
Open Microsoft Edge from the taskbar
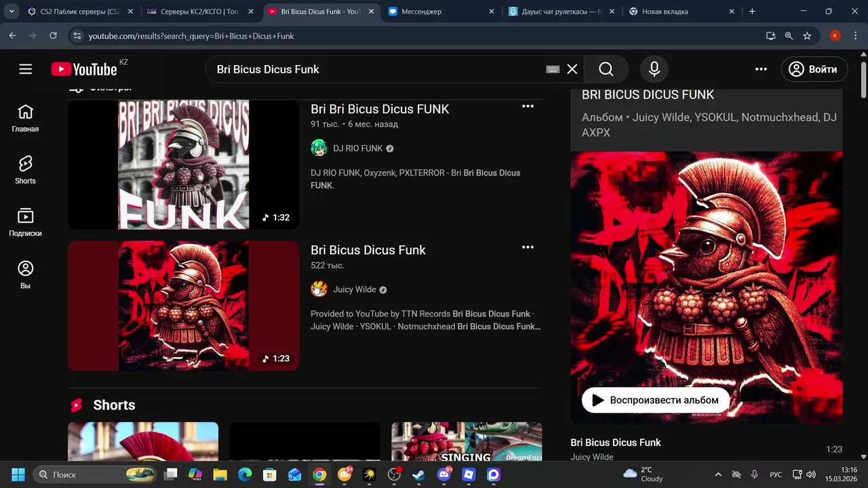point(245,474)
